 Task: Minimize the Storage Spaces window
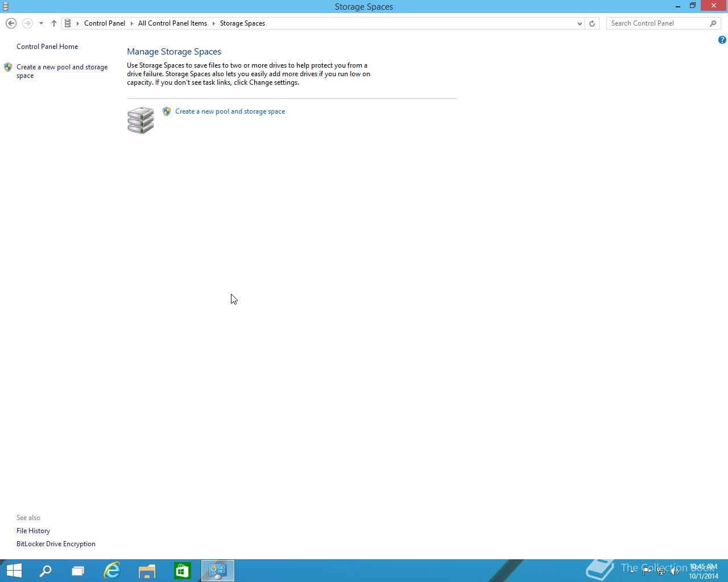[678, 6]
